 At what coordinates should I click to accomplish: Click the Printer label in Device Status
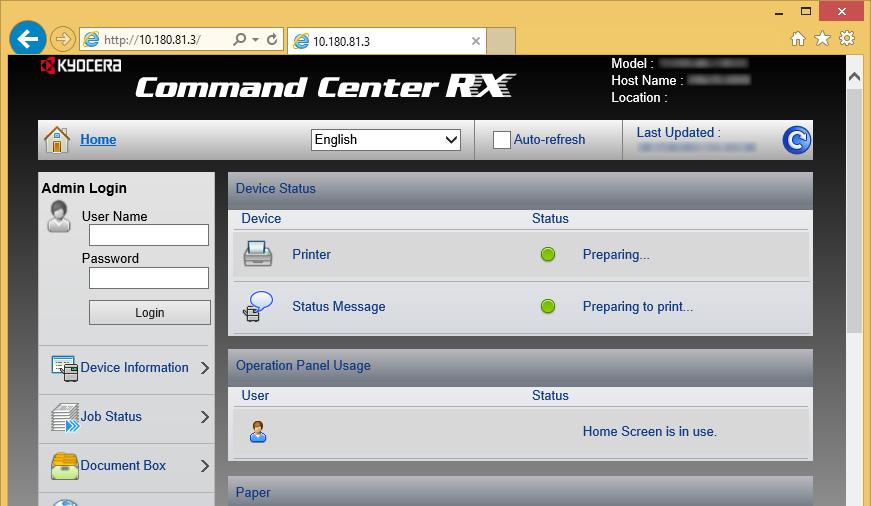click(x=311, y=254)
